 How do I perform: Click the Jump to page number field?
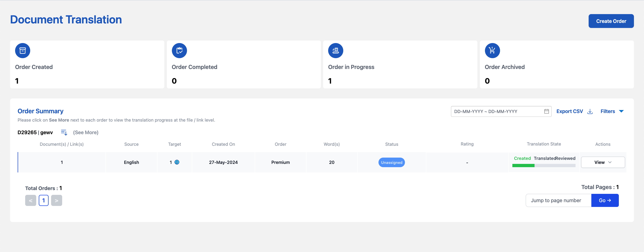point(558,200)
